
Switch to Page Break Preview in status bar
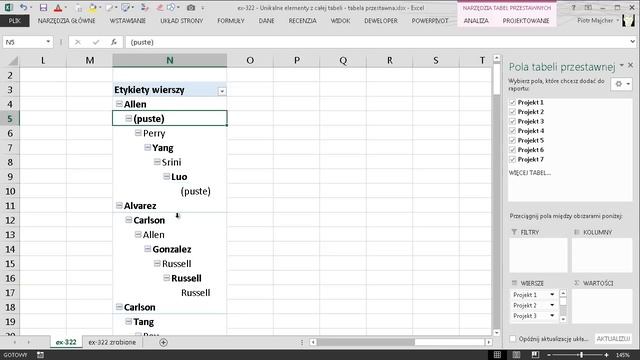[535, 355]
